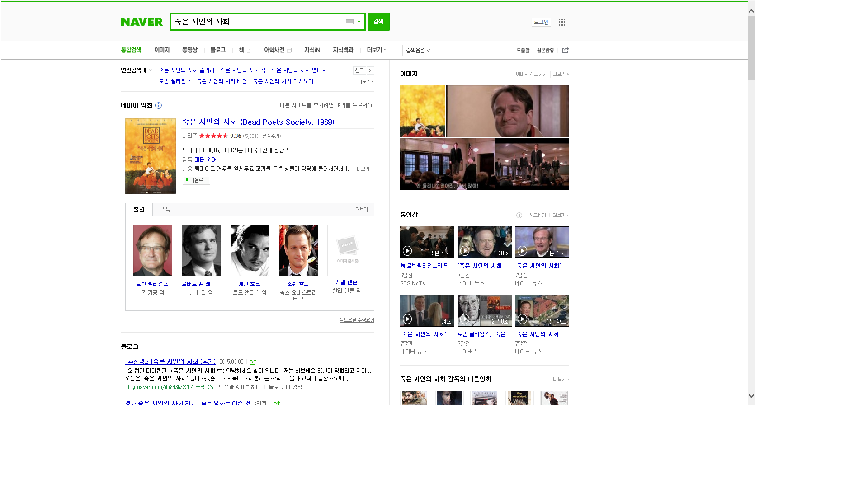The height and width of the screenshot is (488, 868).
Task: Expand the 더보기 menu in navigation tabs
Action: (x=376, y=50)
